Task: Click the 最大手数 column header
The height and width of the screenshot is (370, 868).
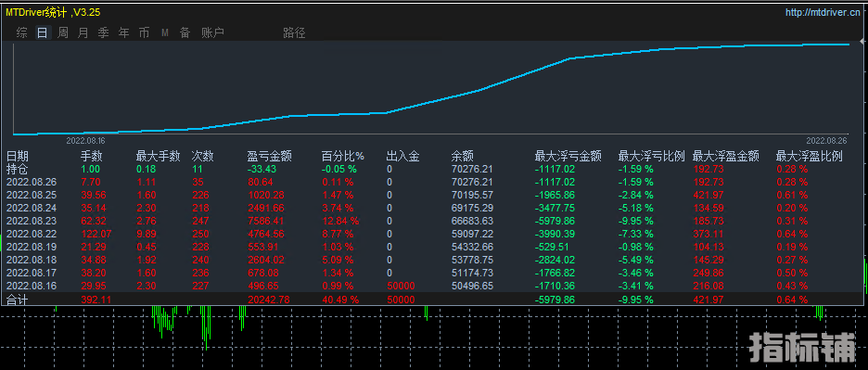Action: point(159,157)
